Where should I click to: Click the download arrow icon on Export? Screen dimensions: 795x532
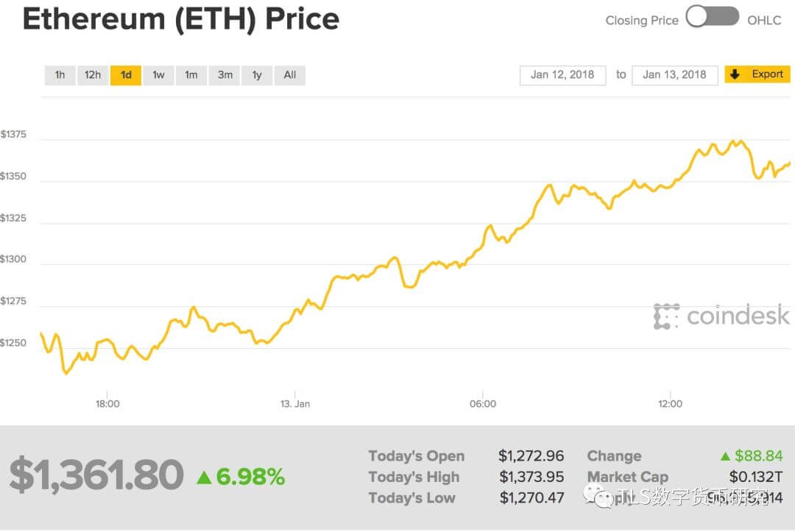(735, 74)
